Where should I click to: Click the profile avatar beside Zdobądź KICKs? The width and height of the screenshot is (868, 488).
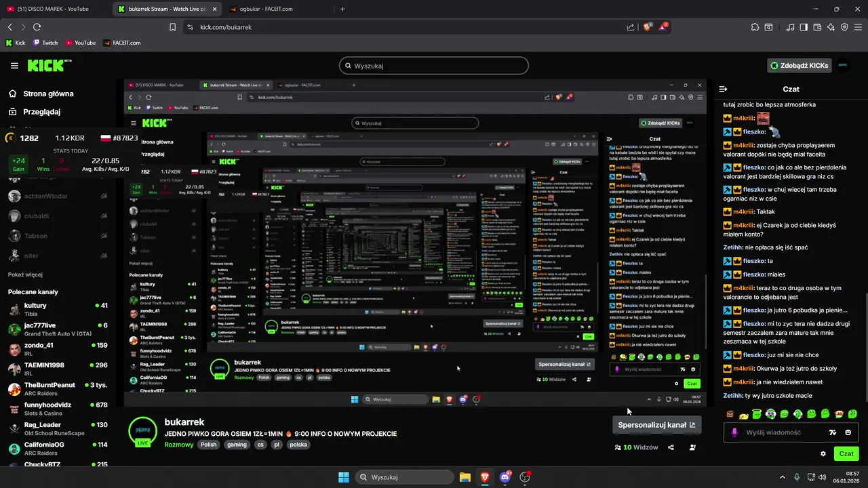tap(843, 66)
